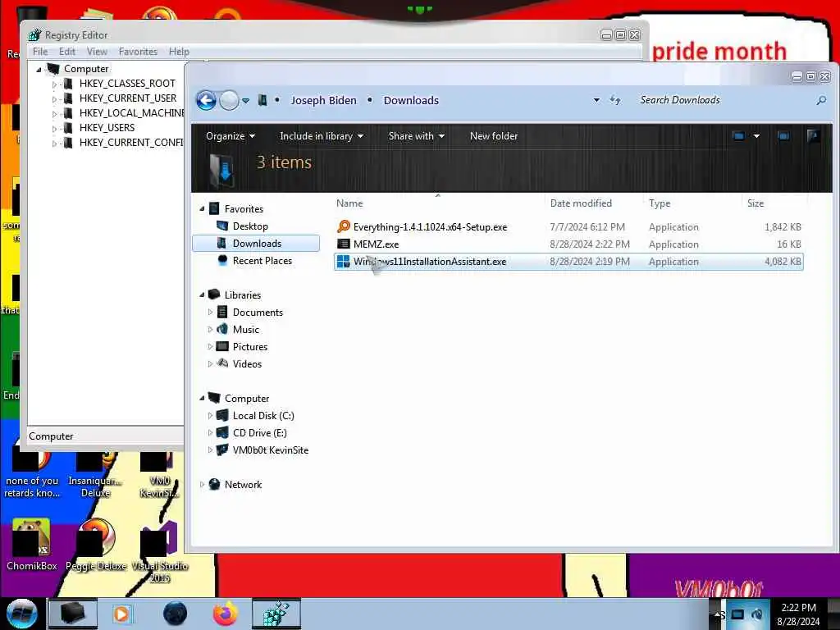Screen dimensions: 840x630
Task: Open ChomikBox desktop shortcut
Action: click(x=31, y=545)
